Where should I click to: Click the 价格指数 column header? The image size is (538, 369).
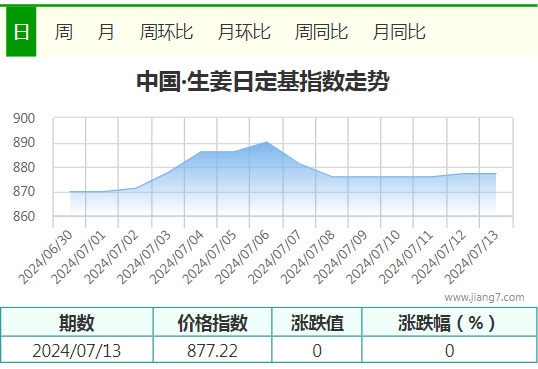pyautogui.click(x=212, y=323)
